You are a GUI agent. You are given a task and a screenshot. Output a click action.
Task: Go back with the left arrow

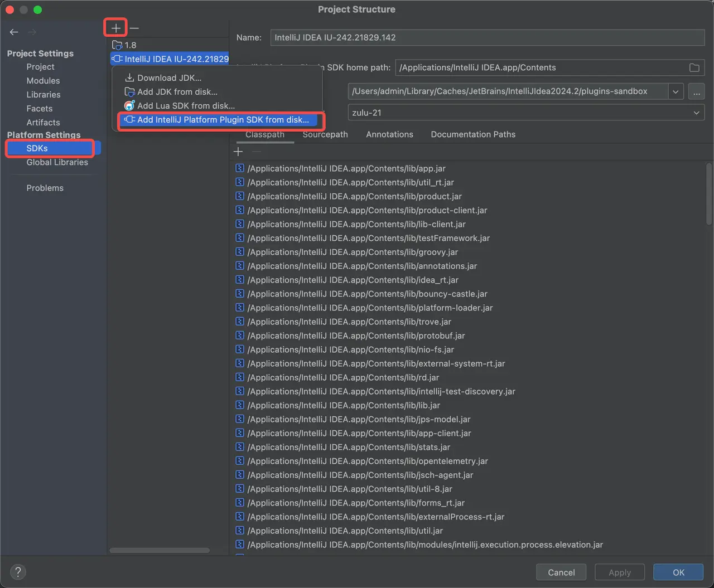[14, 32]
